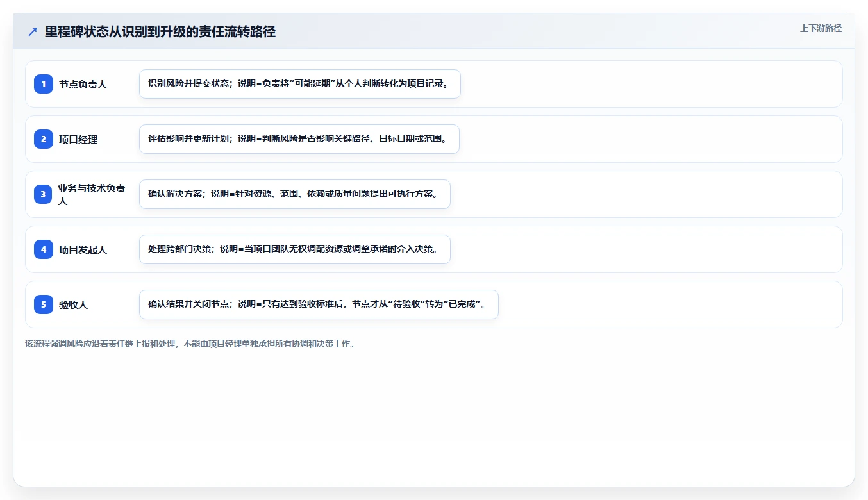Select step number 5 badge
868x500 pixels.
44,304
